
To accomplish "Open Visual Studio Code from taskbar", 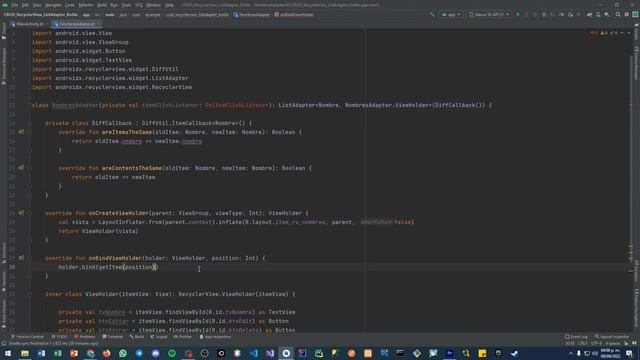I will (x=253, y=353).
